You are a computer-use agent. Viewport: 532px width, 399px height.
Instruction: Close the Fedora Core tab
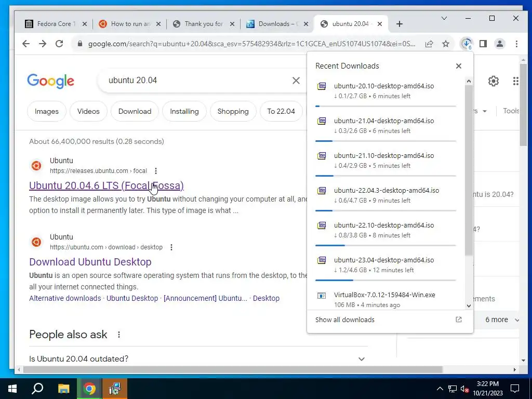85,24
